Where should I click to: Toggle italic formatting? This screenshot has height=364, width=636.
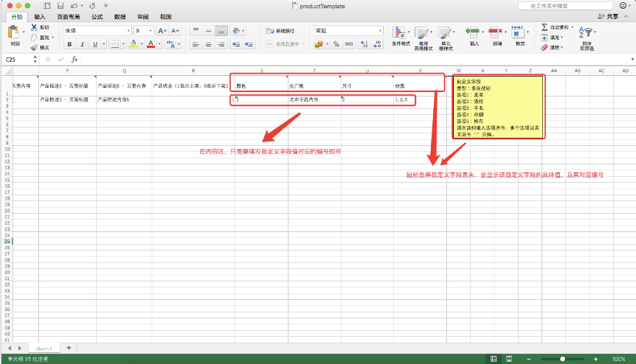(x=80, y=44)
